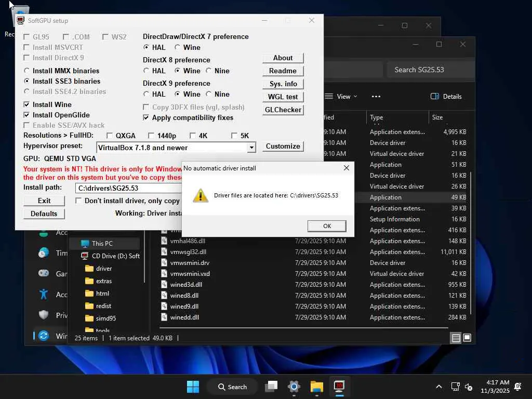Enable 4K resolution checkbox

193,136
